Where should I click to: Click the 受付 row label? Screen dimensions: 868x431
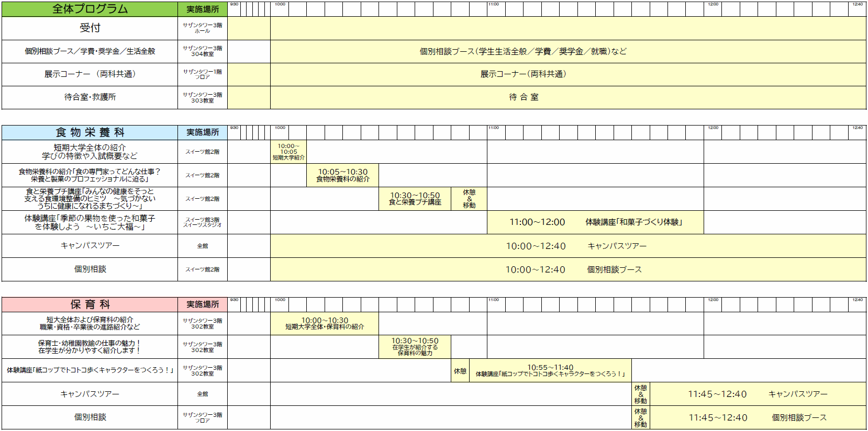coord(90,28)
